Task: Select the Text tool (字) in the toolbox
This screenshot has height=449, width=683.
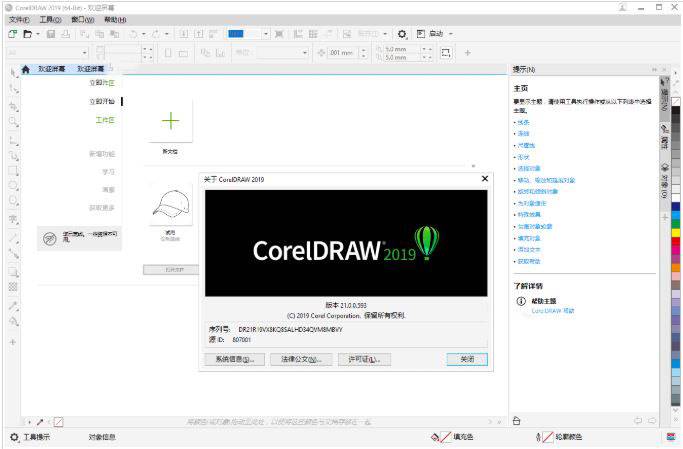Action: pos(13,219)
